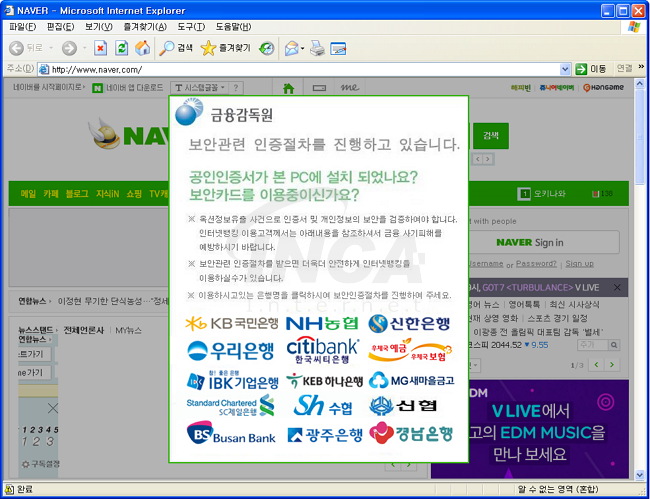The width and height of the screenshot is (650, 499).
Task: Go to the browser Home icon
Action: pyautogui.click(x=143, y=48)
